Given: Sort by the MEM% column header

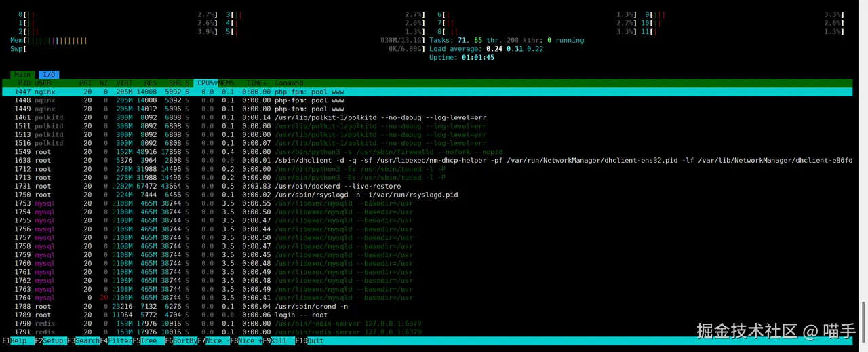Looking at the screenshot, I should coord(226,83).
